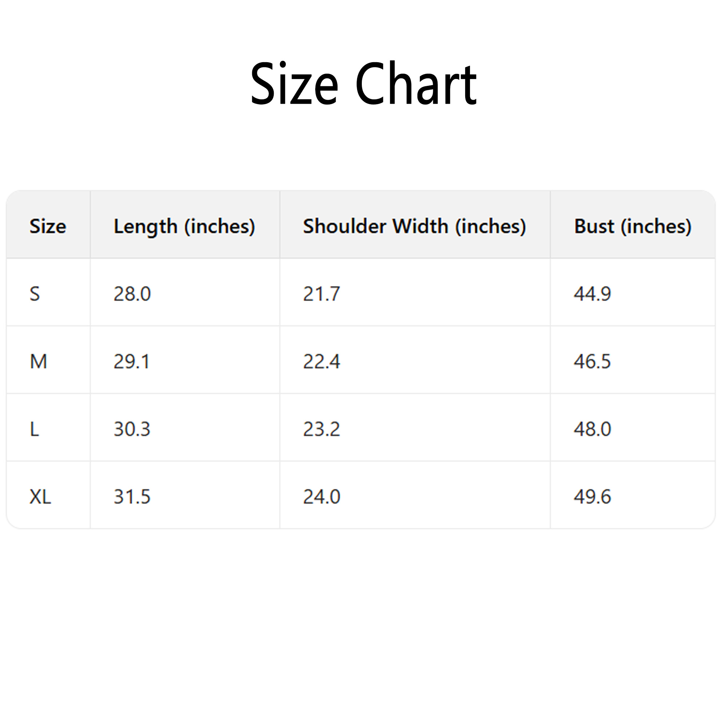The height and width of the screenshot is (728, 728).
Task: Select the 30.3 length value
Action: (132, 429)
